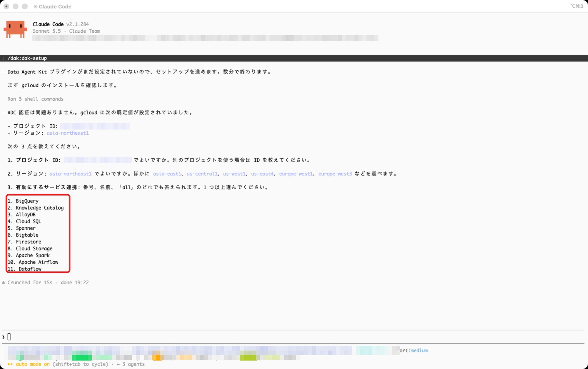Click the window close button

click(6, 6)
